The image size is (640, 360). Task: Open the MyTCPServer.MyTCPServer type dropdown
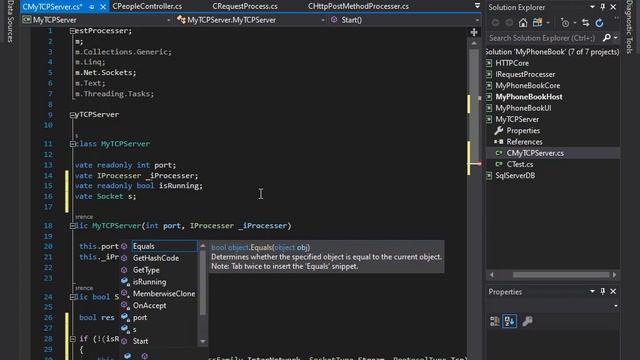coord(323,20)
